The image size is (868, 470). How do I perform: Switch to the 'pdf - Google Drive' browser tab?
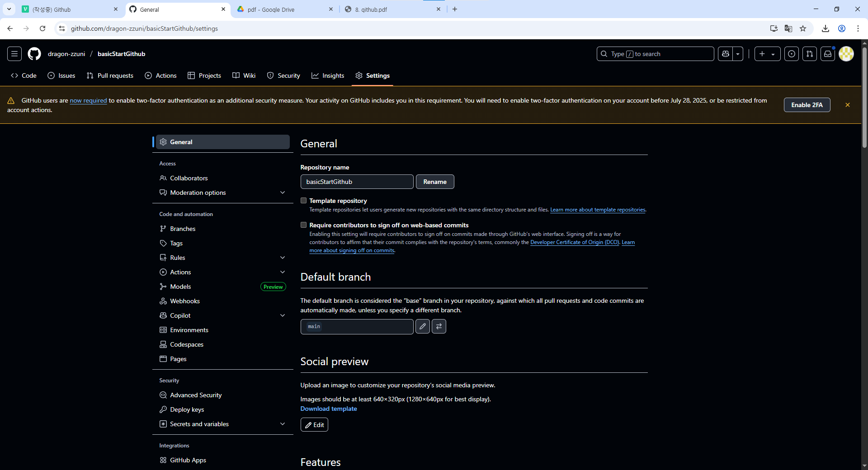[285, 9]
